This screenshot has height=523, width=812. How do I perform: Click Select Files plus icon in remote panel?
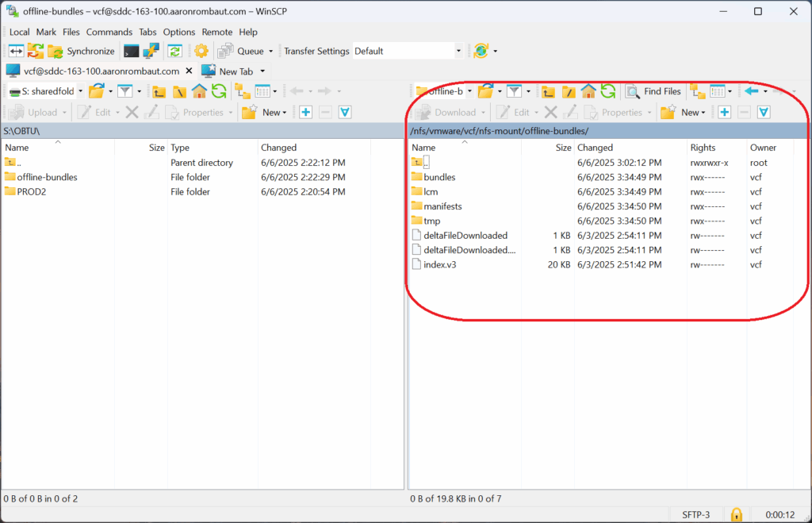pos(724,113)
